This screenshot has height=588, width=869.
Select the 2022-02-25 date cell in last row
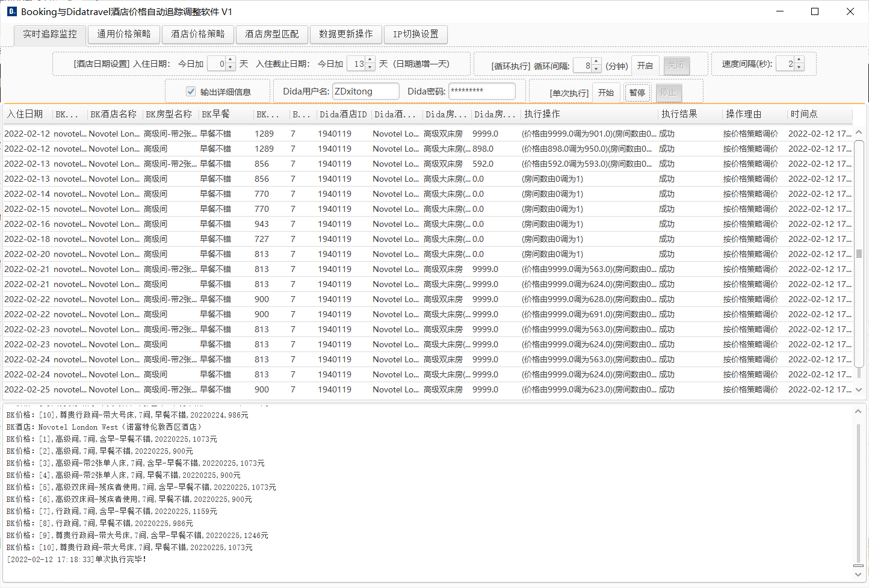[27, 389]
